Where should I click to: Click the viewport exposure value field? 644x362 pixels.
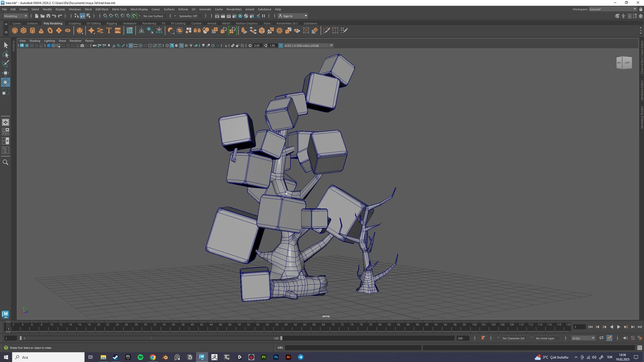257,46
